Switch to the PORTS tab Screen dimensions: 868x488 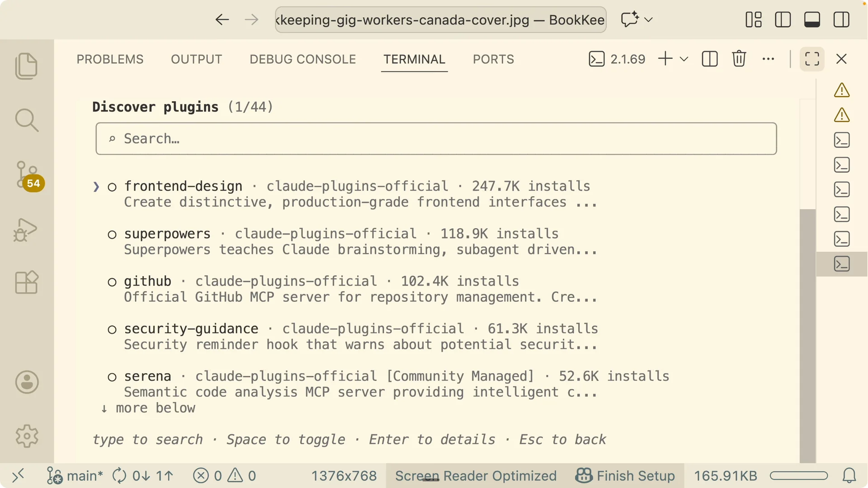(x=493, y=59)
